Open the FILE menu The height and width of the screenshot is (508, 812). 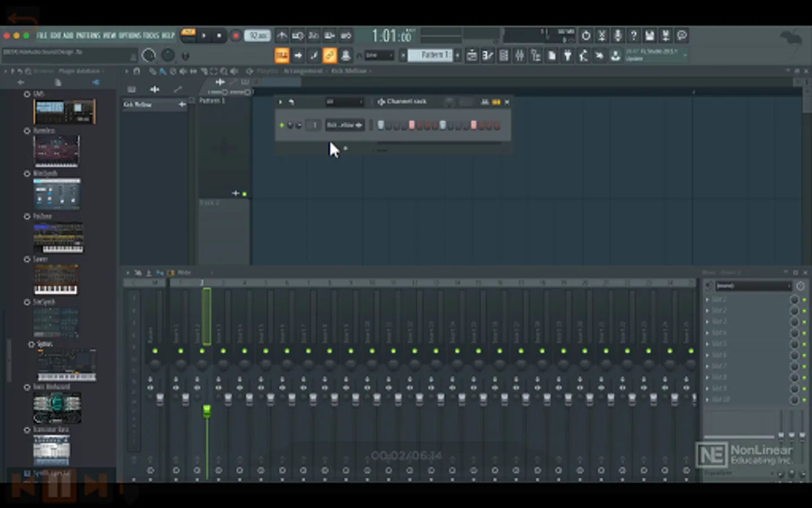click(42, 36)
